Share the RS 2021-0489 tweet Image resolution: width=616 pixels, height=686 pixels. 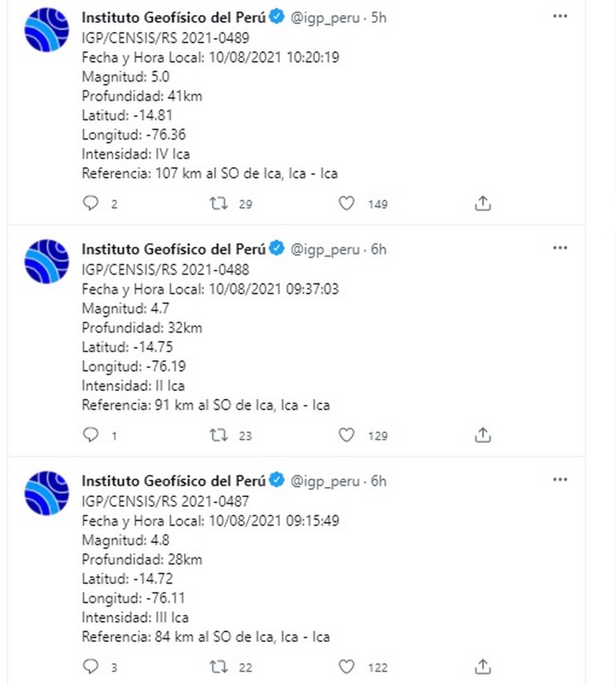pos(483,204)
